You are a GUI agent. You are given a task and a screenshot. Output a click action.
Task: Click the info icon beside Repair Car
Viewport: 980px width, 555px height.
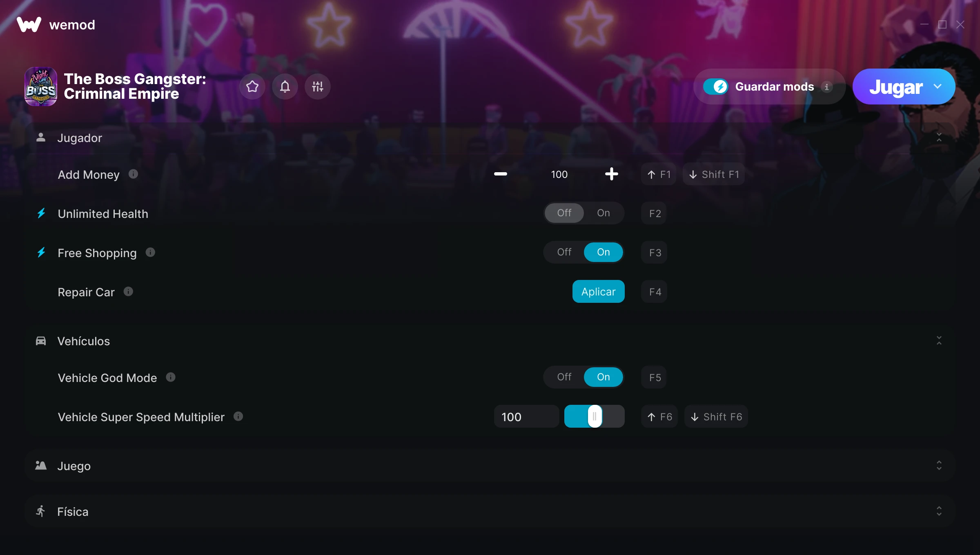pos(128,291)
